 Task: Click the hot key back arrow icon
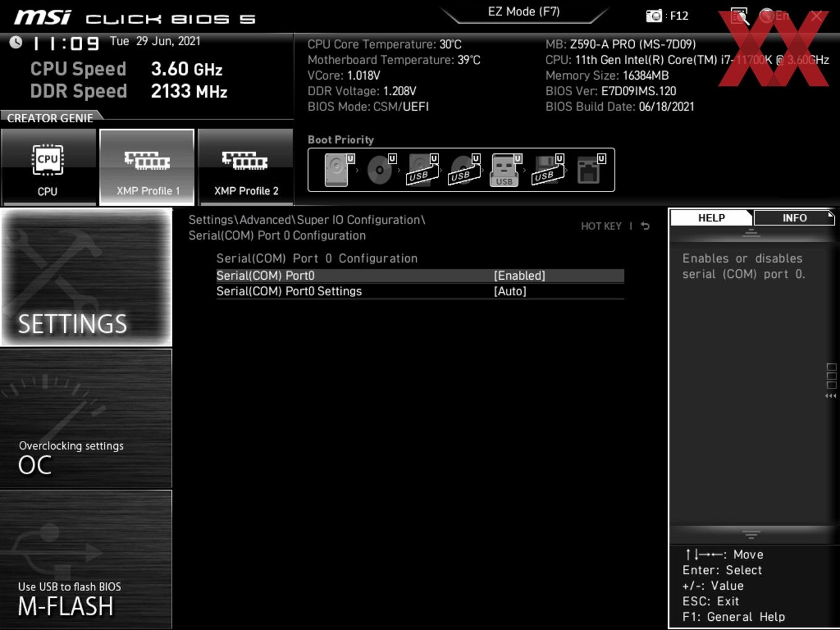pos(645,226)
